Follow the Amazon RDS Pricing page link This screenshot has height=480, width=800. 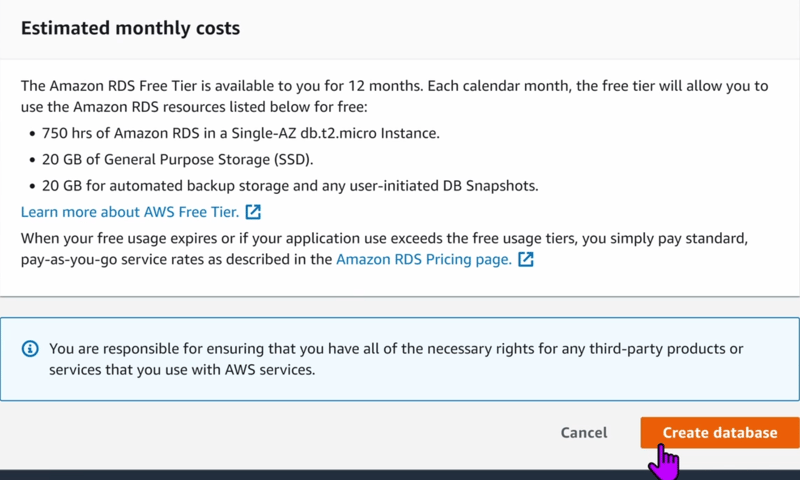click(423, 259)
